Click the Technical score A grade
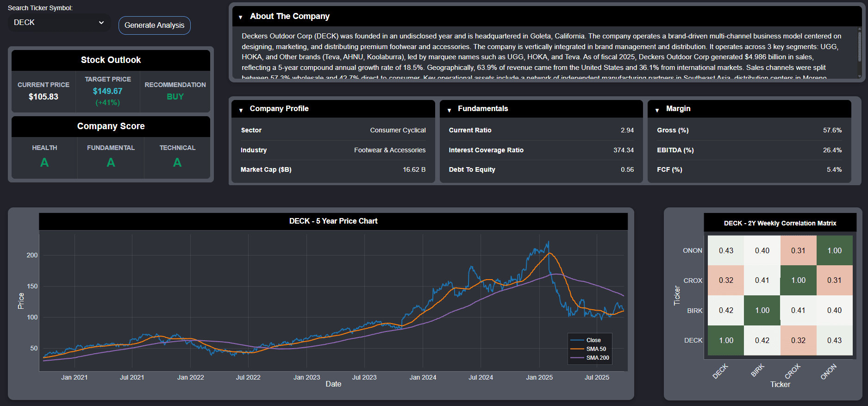 point(177,162)
